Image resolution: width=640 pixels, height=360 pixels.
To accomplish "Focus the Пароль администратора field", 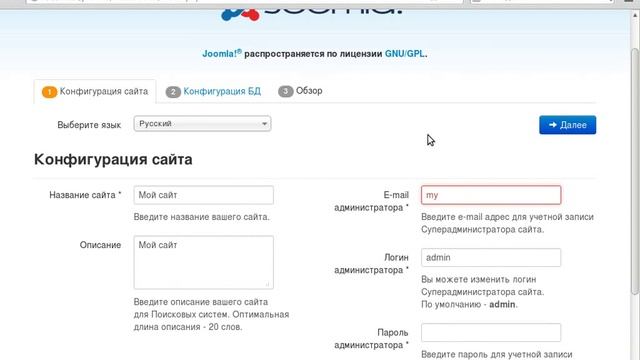I will coord(491,333).
